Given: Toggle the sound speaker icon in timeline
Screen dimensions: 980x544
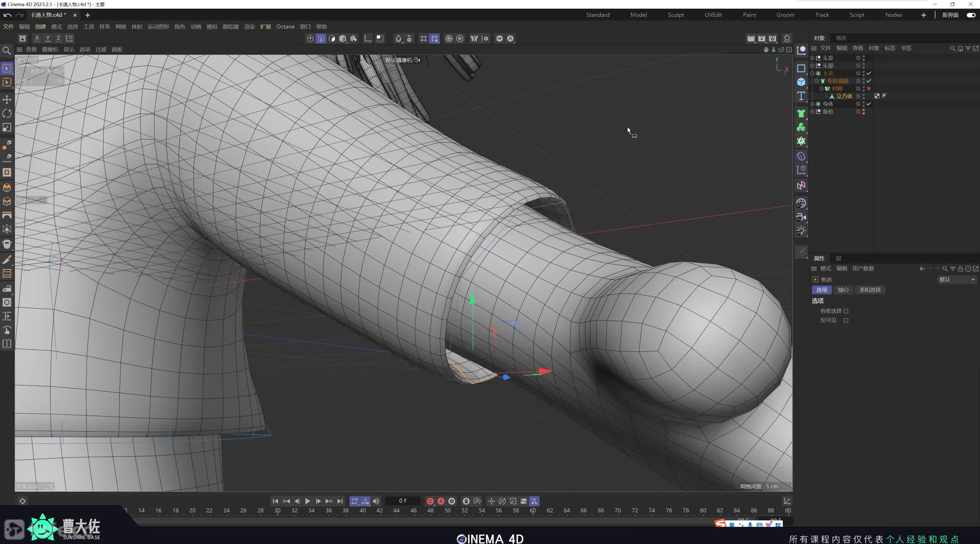Looking at the screenshot, I should pos(376,501).
